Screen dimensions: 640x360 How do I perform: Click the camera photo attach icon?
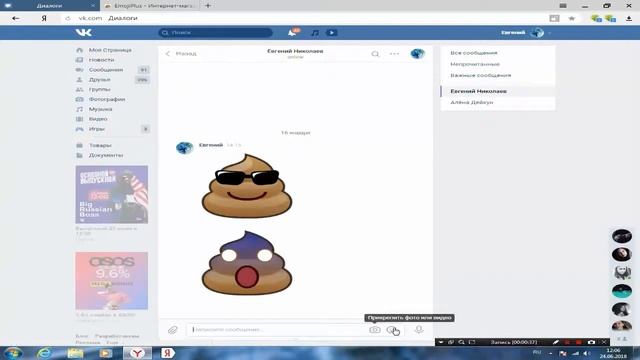coord(375,330)
